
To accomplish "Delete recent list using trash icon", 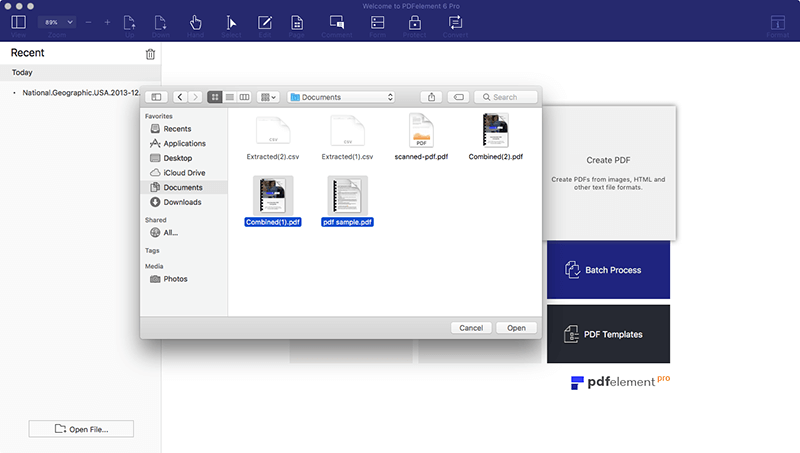I will click(150, 54).
